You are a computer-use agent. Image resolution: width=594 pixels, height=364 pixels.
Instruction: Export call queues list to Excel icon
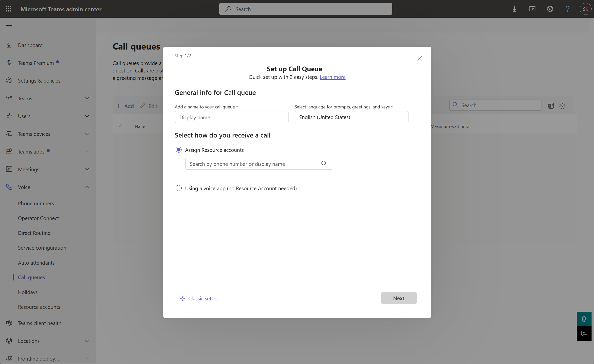pyautogui.click(x=551, y=106)
